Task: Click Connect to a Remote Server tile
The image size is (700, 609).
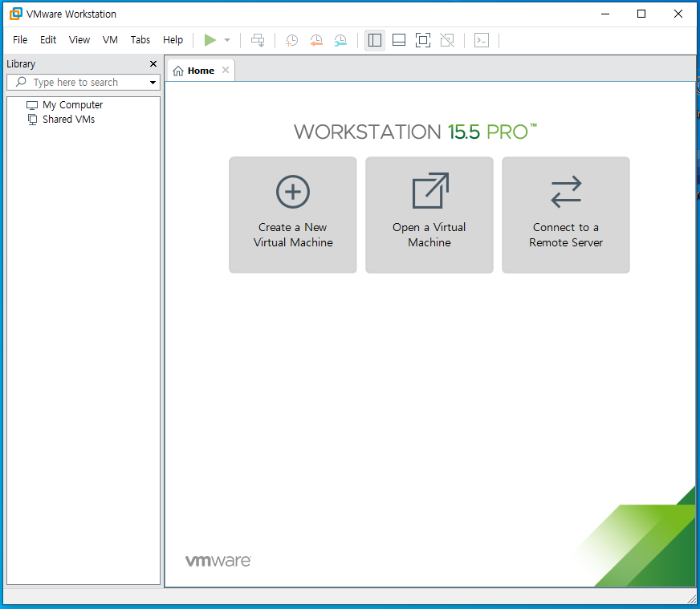Action: point(566,214)
